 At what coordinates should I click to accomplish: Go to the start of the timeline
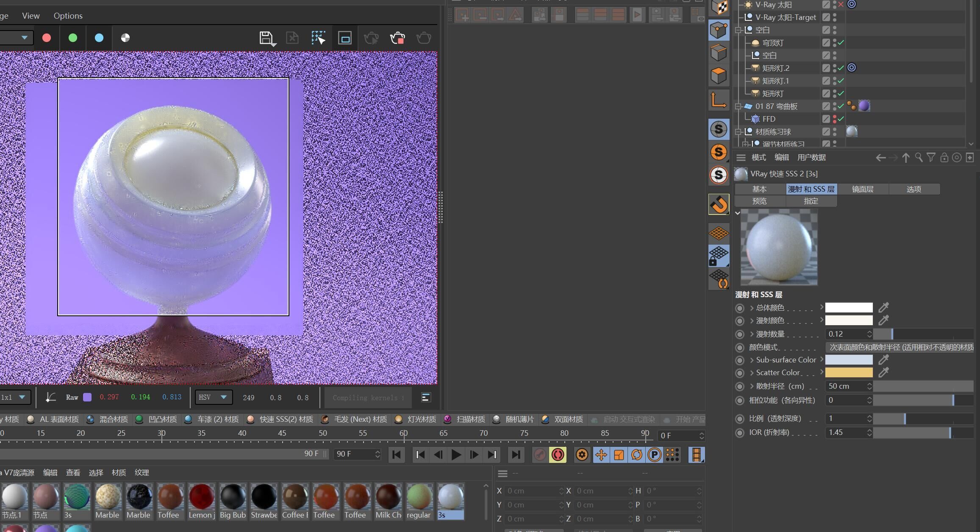coord(397,454)
